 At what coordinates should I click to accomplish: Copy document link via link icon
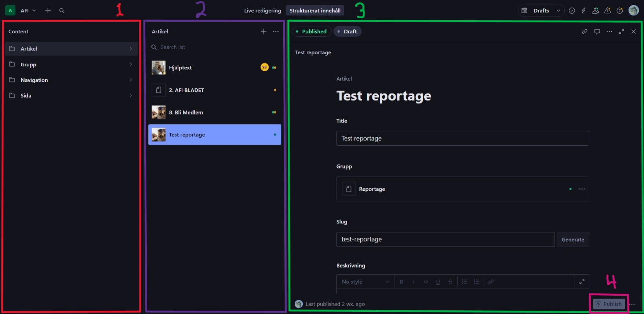click(x=585, y=32)
